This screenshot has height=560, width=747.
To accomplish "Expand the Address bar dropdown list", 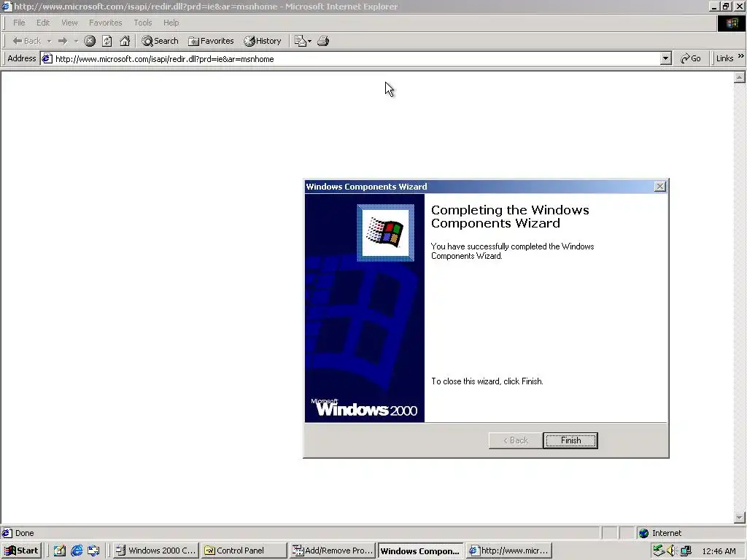I will tap(666, 59).
